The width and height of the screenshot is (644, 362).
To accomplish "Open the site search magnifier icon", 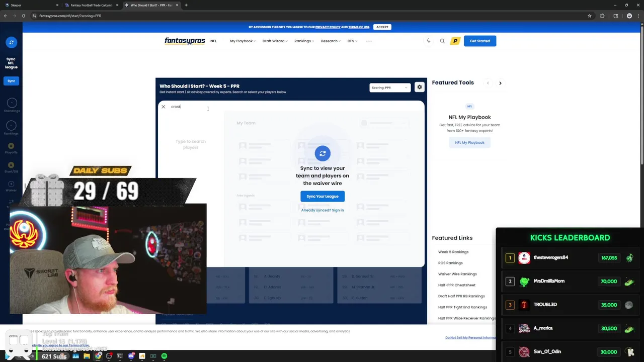I will coord(442,41).
